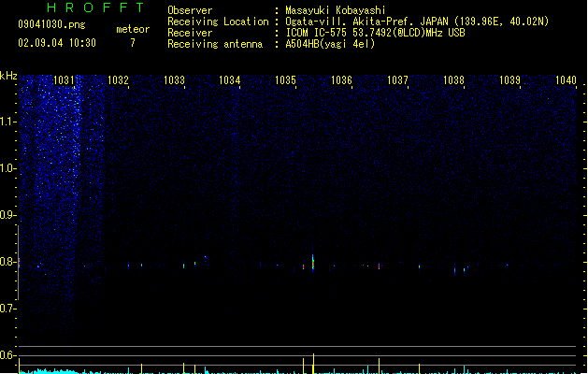Click the 1038 time axis marker
This screenshot has height=374, width=588.
pyautogui.click(x=453, y=80)
